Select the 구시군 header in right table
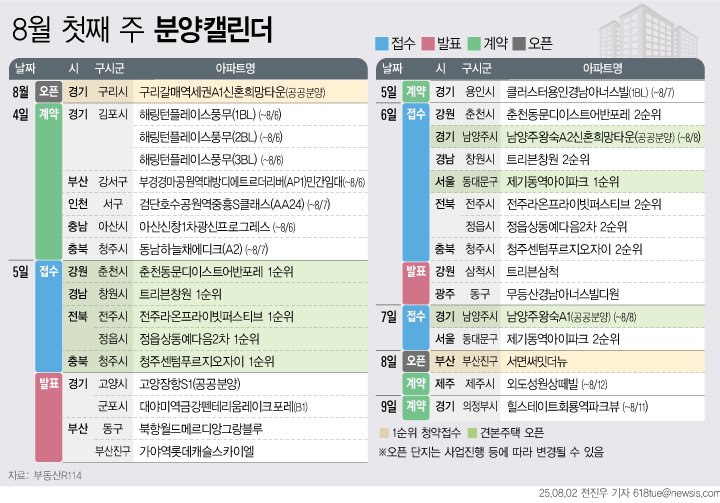This screenshot has height=503, width=720. click(479, 69)
